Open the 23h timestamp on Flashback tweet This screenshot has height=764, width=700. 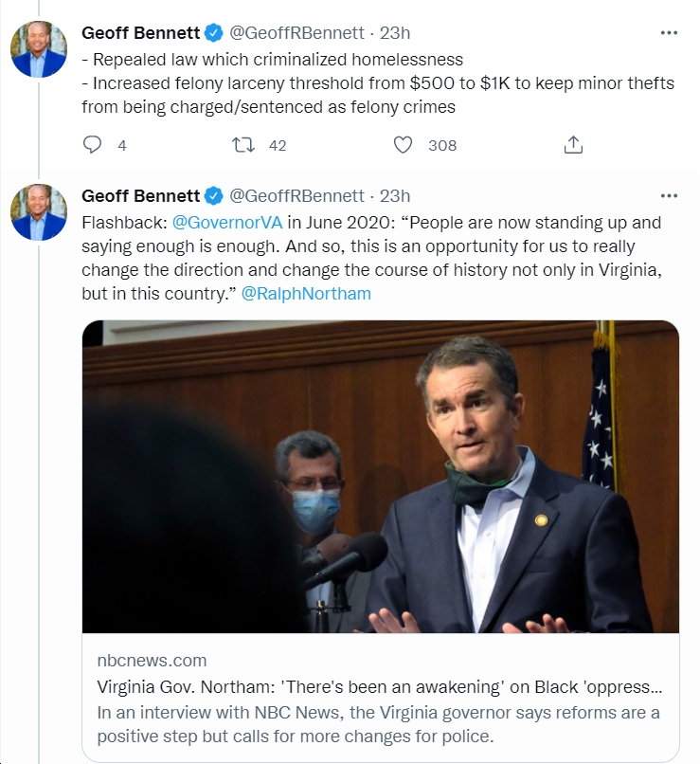point(395,196)
